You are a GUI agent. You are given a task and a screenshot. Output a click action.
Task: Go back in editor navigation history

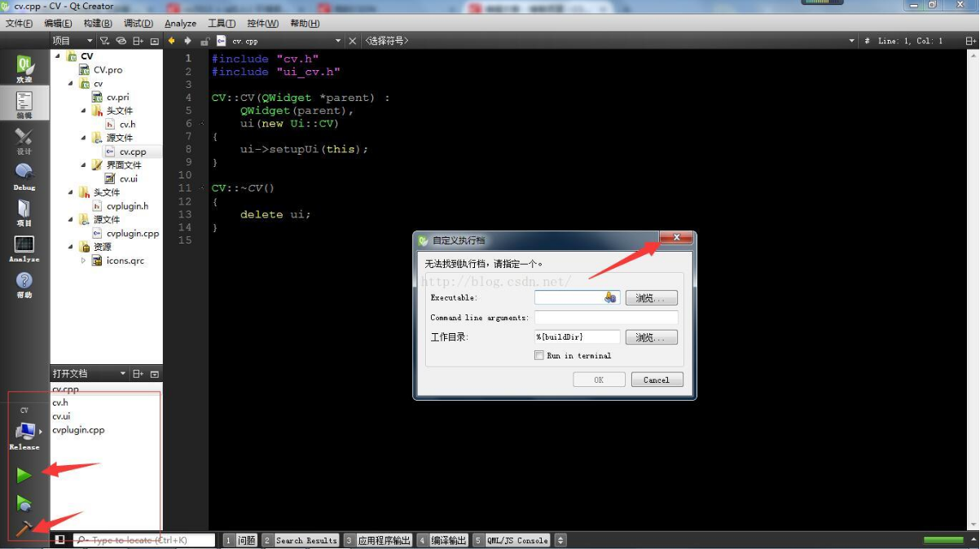click(x=172, y=41)
